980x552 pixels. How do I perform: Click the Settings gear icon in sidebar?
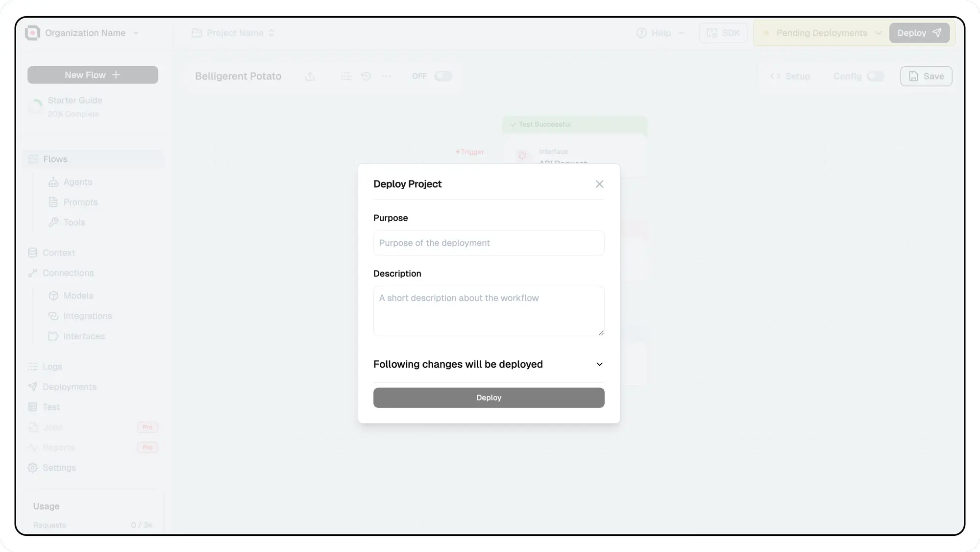33,468
